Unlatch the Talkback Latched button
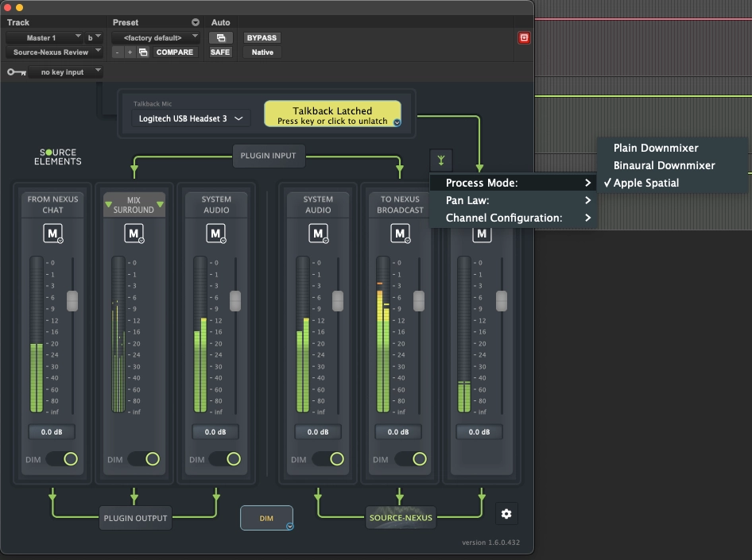 click(332, 114)
